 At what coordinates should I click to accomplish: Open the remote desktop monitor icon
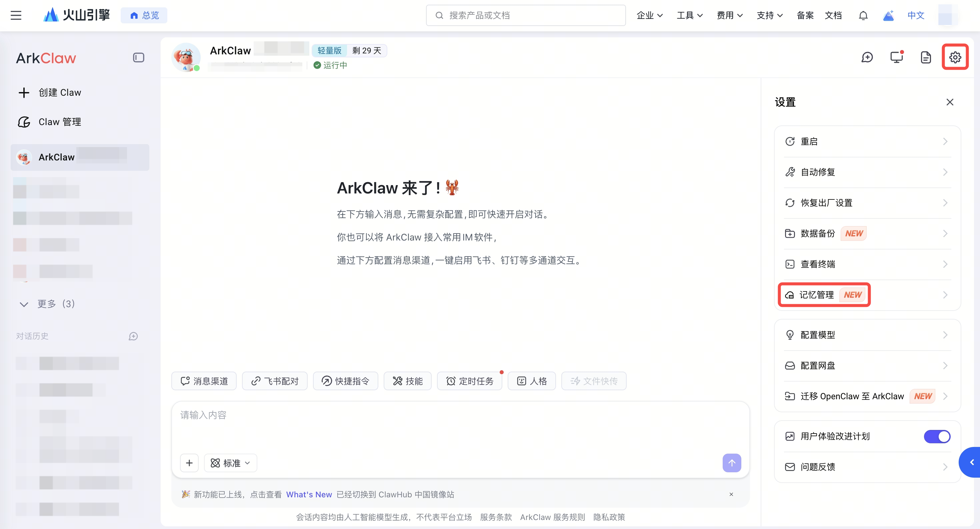pyautogui.click(x=897, y=57)
